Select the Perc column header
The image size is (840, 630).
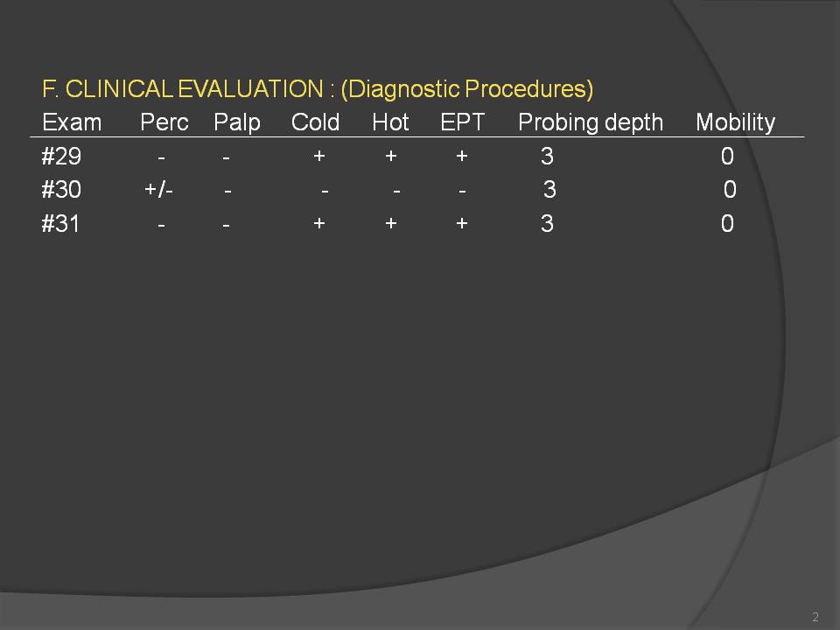click(x=164, y=122)
